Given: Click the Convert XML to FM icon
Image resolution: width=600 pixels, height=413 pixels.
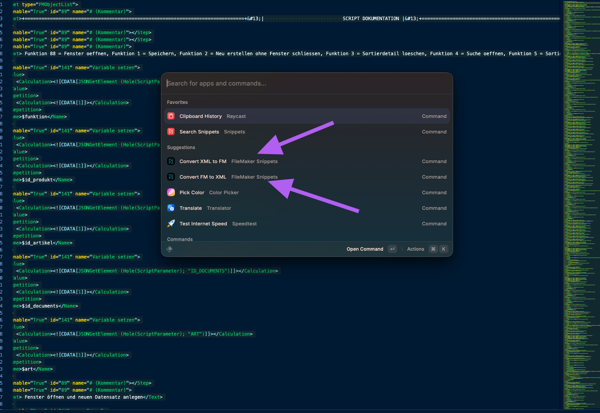Looking at the screenshot, I should click(x=171, y=161).
